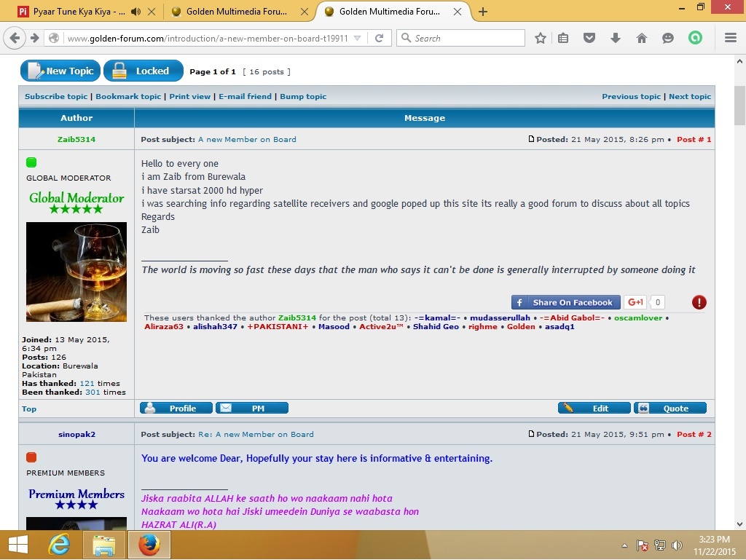Click the Pocket save icon in toolbar
The height and width of the screenshot is (560, 746).
589,38
